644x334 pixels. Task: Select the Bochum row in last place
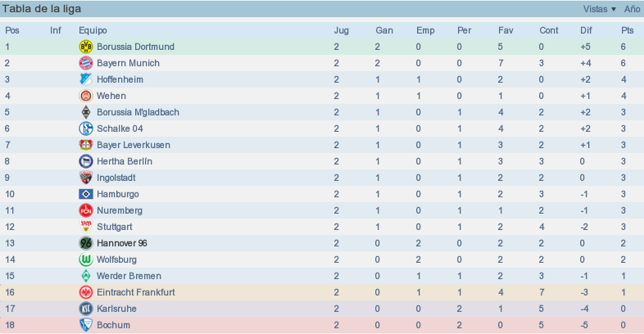coord(322,325)
